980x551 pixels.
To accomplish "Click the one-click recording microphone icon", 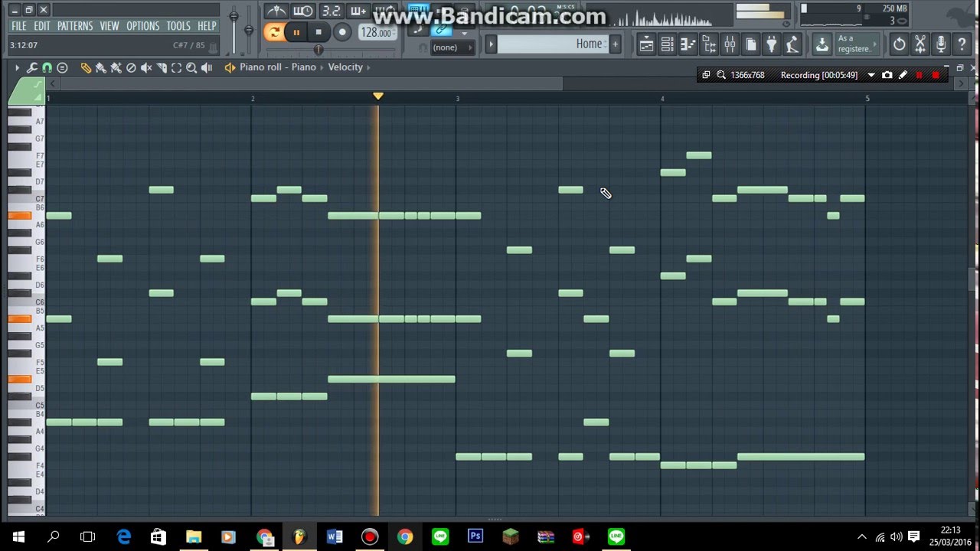I will [x=941, y=44].
